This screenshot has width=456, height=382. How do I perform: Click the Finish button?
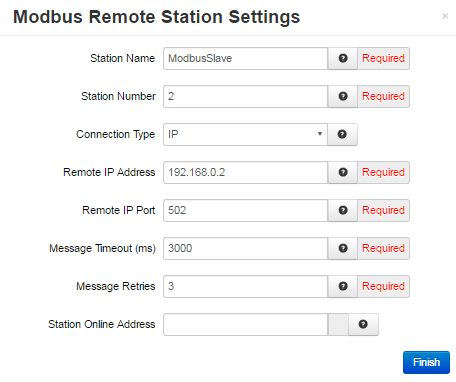[x=426, y=362]
